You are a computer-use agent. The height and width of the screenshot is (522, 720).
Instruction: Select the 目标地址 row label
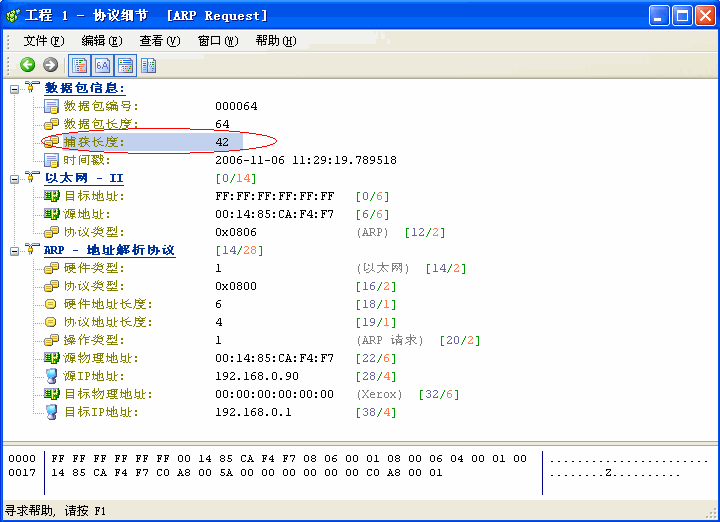click(94, 196)
